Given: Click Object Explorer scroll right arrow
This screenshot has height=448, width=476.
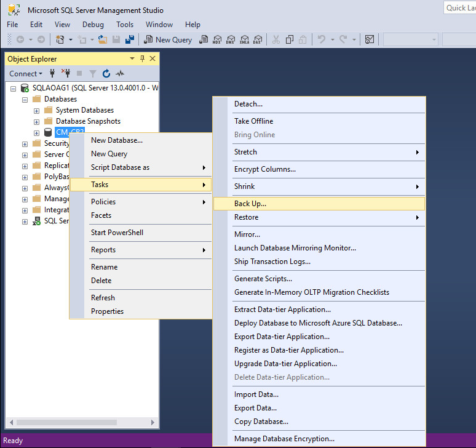Looking at the screenshot, I should point(153,422).
